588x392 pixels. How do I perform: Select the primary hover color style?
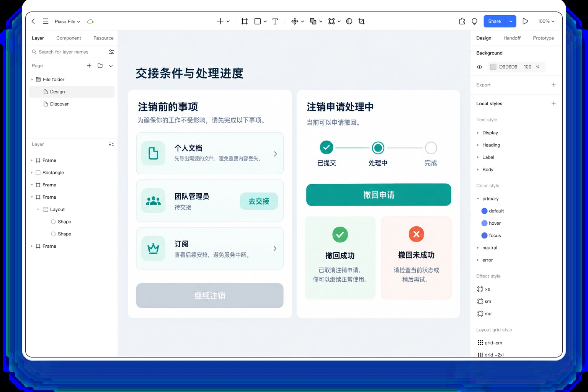click(x=491, y=223)
